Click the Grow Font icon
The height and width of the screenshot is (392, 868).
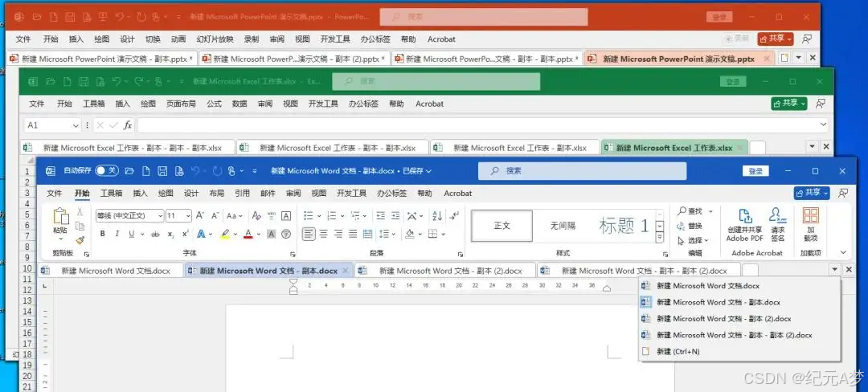[x=200, y=215]
